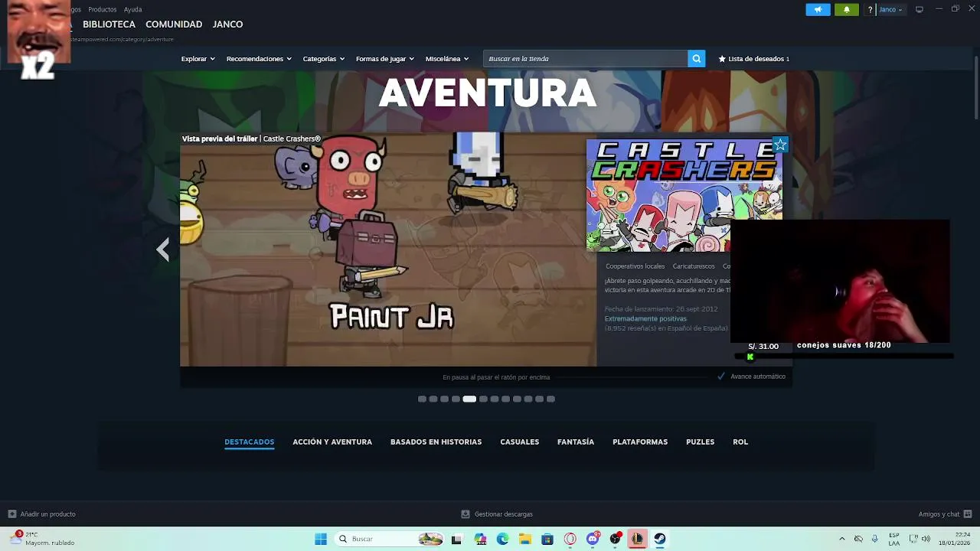Click the Windows taskbar Buscar search box

(389, 539)
